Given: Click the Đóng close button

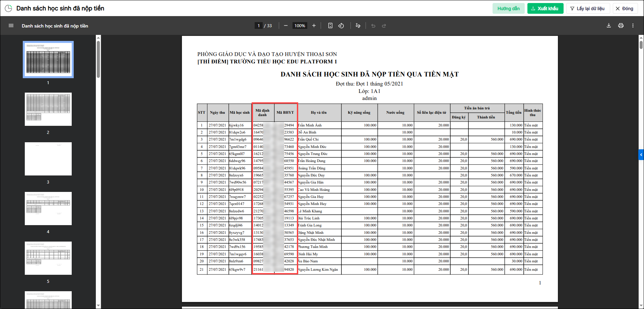Looking at the screenshot, I should point(625,8).
